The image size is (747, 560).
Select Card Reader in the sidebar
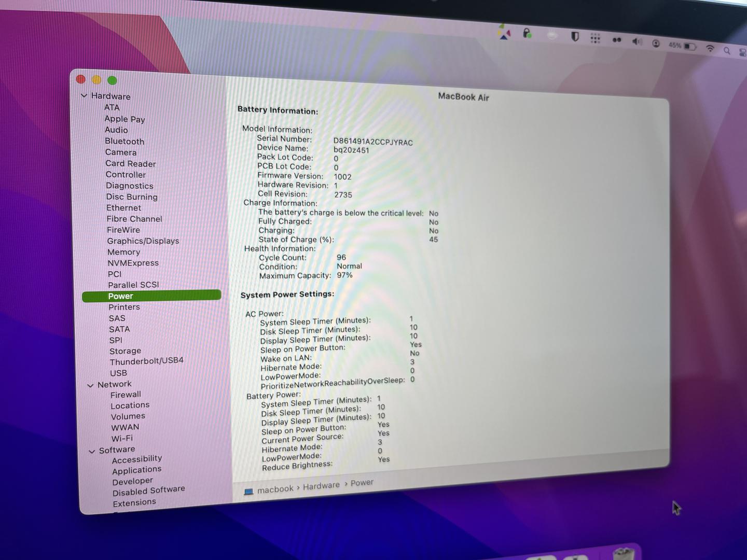click(131, 164)
